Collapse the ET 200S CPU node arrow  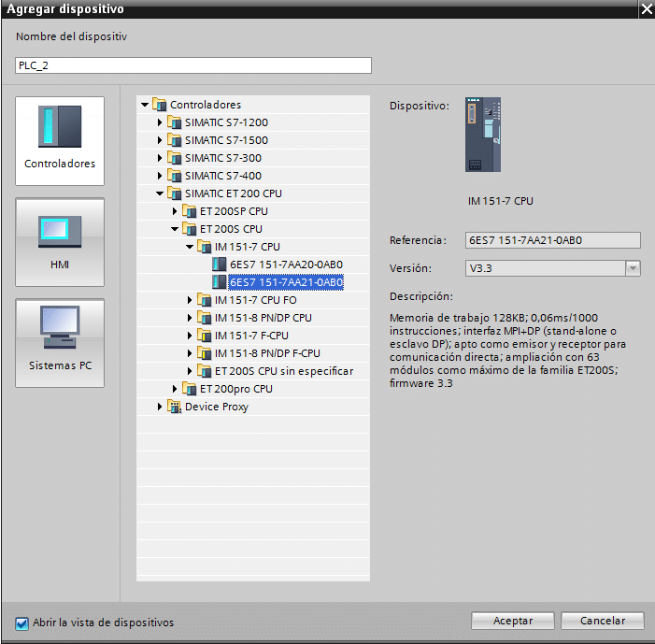pyautogui.click(x=175, y=229)
